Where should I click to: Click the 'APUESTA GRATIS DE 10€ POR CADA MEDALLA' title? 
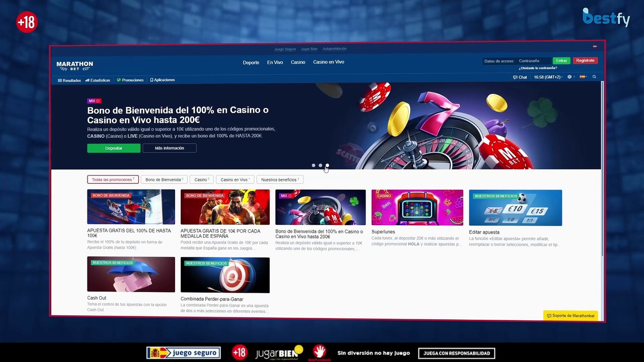[x=220, y=233]
